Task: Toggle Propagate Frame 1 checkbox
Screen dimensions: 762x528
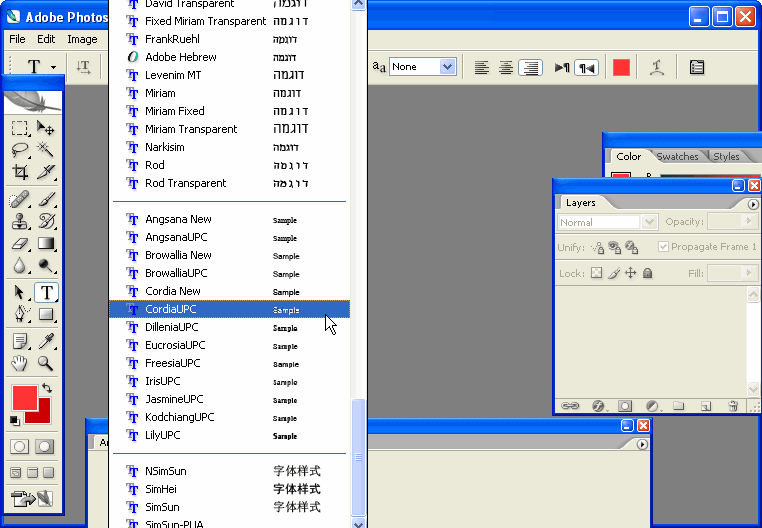Action: coord(663,246)
